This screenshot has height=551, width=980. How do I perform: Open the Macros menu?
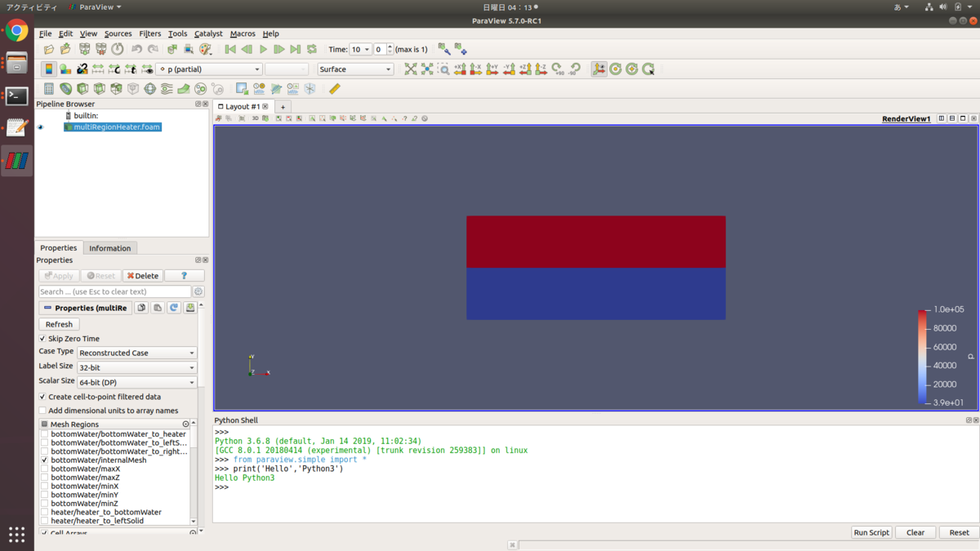[x=243, y=33]
